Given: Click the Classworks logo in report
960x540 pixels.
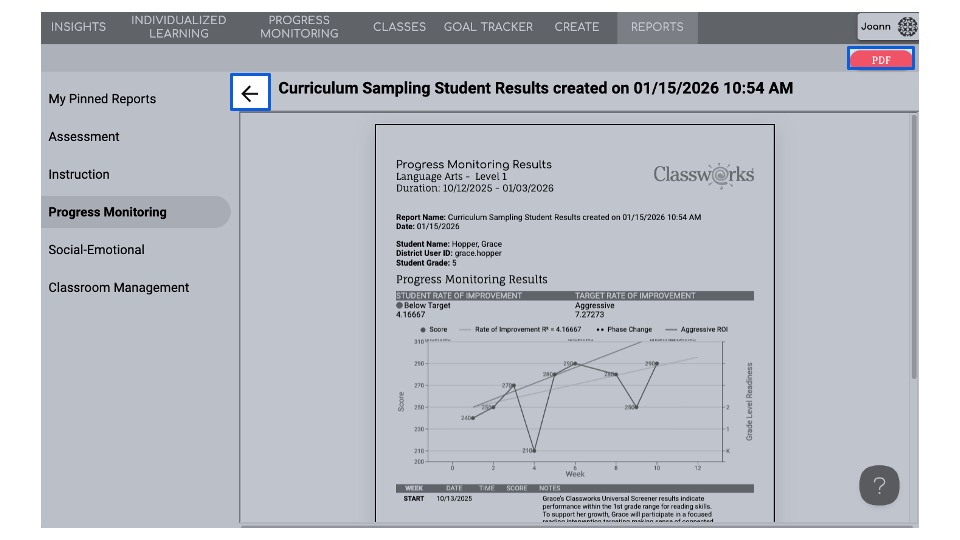Looking at the screenshot, I should 703,175.
